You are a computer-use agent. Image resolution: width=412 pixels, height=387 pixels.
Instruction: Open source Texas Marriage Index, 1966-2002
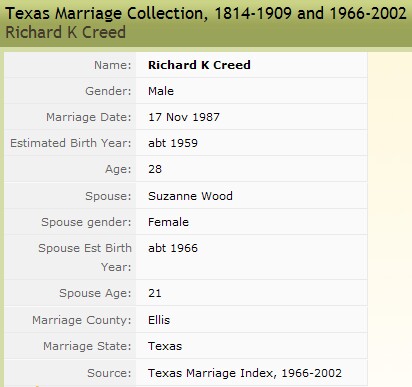[x=245, y=373]
